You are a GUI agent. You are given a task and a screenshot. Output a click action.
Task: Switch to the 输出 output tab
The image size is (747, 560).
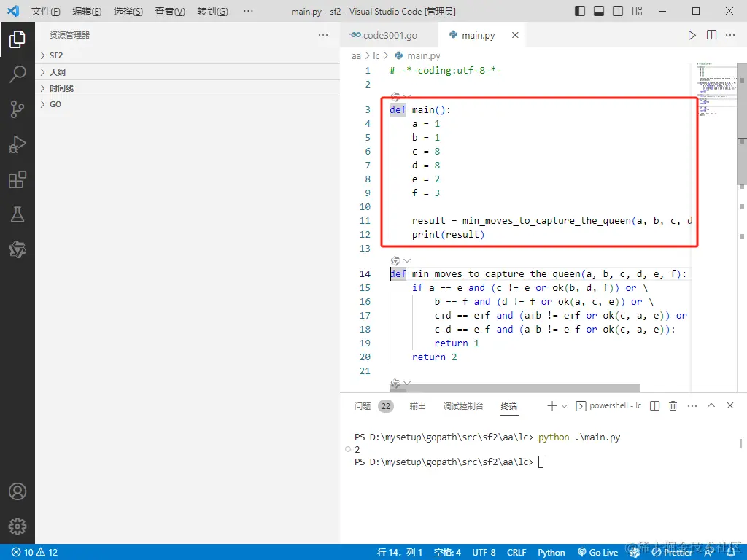coord(417,406)
